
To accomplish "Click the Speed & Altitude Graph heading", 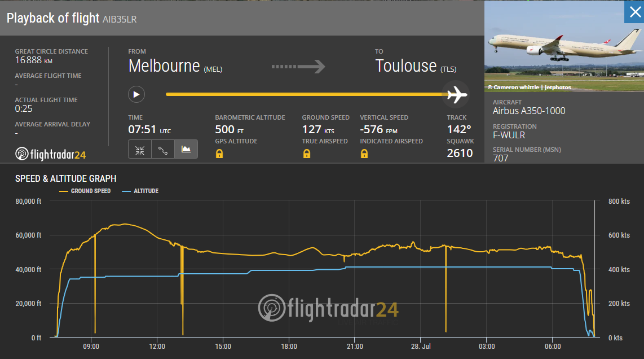I will 66,178.
